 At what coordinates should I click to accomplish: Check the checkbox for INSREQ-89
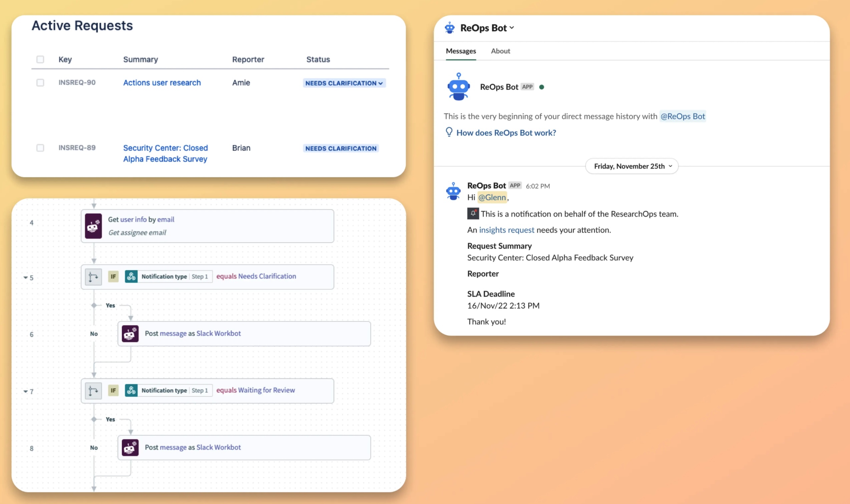click(40, 148)
